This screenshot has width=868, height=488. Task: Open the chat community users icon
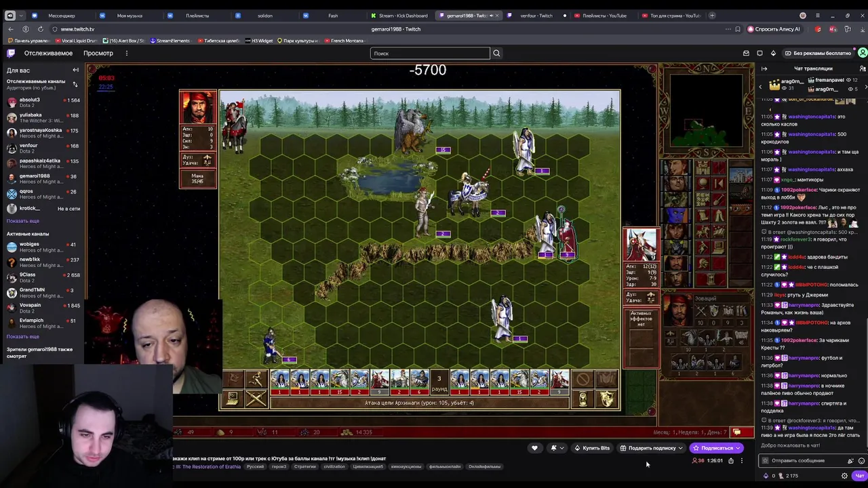[862, 68]
